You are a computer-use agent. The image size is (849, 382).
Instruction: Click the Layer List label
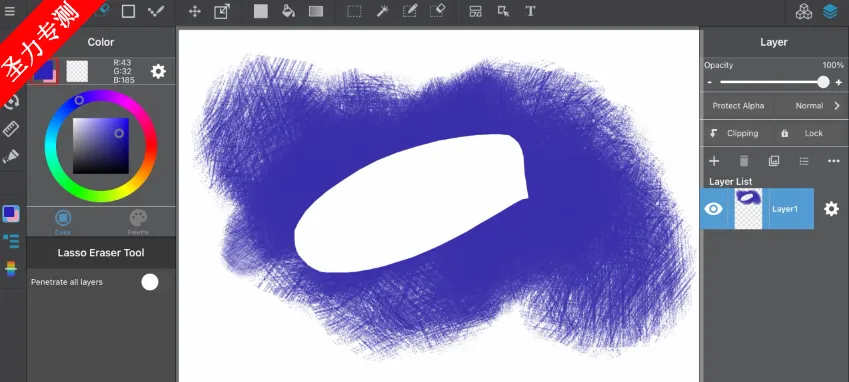pyautogui.click(x=730, y=182)
